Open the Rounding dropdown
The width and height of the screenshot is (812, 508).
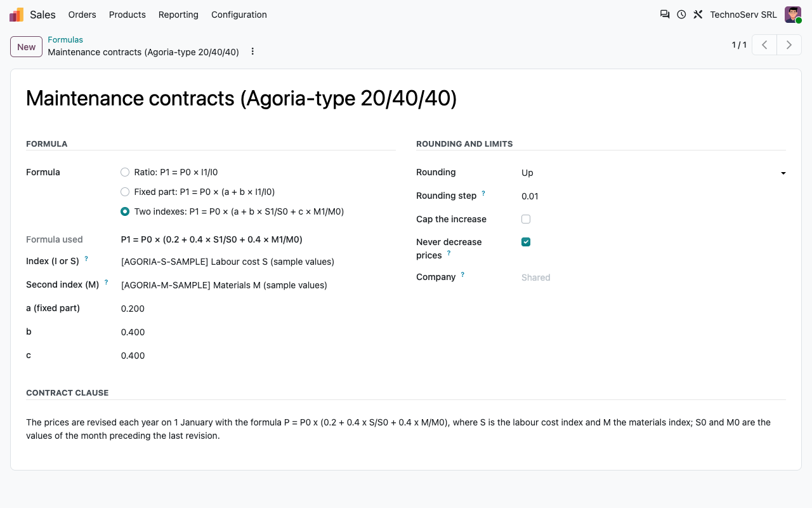tap(653, 173)
